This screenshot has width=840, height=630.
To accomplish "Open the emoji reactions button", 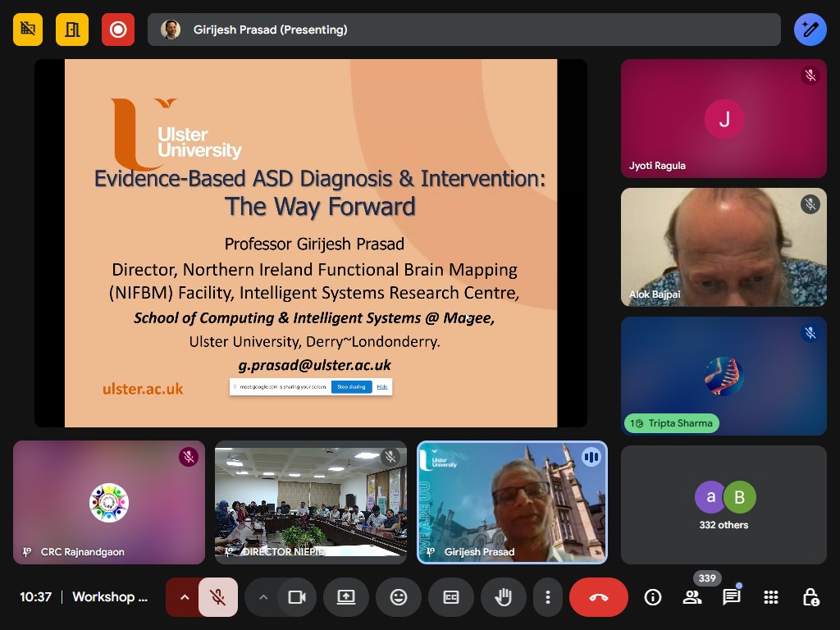I will click(x=399, y=597).
